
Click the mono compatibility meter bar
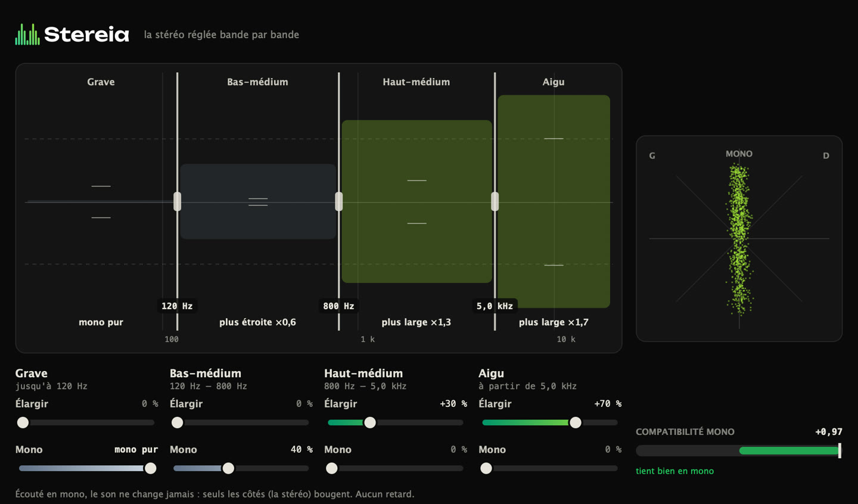(739, 451)
